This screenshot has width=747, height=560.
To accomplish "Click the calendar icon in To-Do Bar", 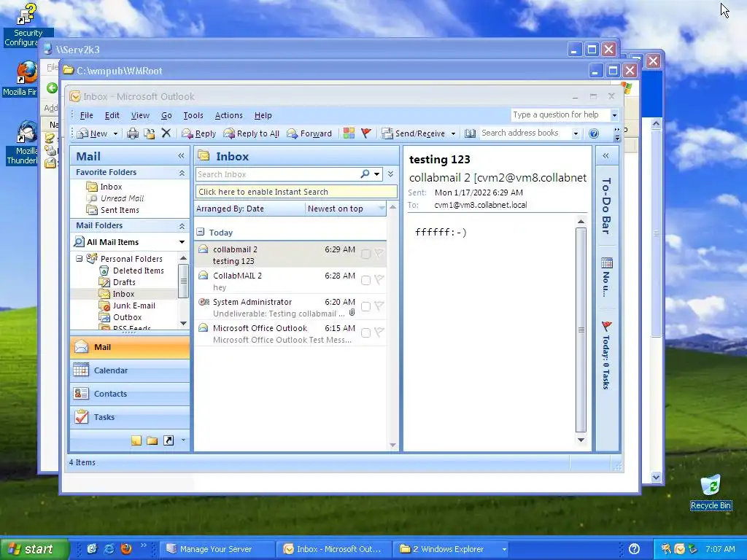I will (606, 262).
